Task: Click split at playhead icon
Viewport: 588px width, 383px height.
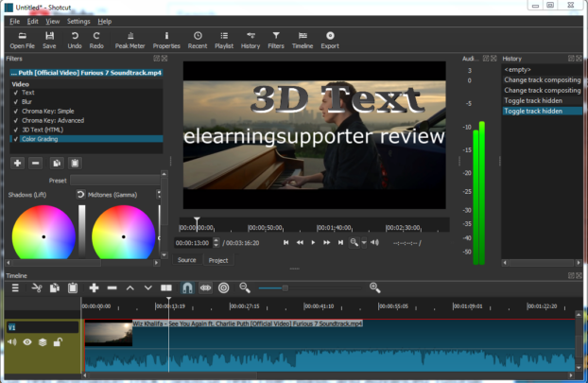Action: tap(166, 287)
